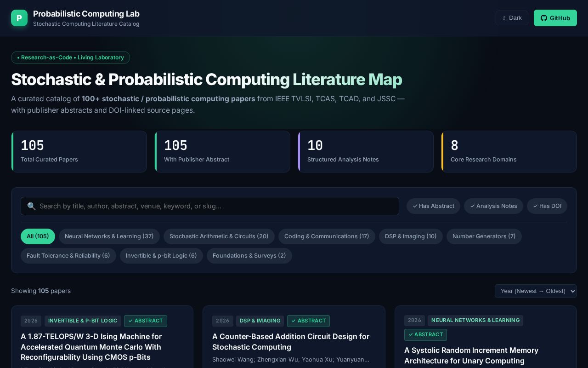Open the Year sort order dropdown

(x=536, y=291)
